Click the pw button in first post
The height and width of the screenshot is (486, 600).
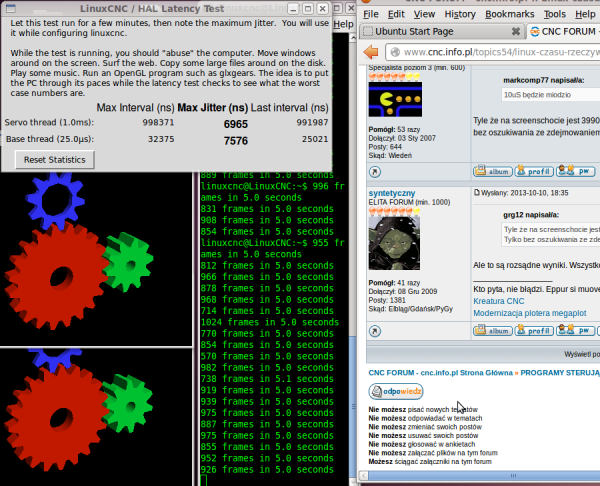pos(576,171)
